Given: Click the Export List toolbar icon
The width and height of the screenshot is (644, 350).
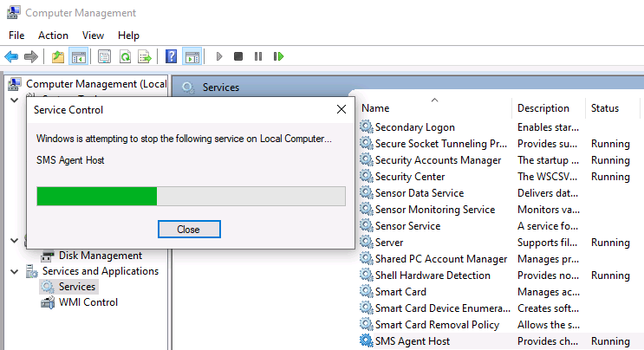Looking at the screenshot, I should [145, 56].
